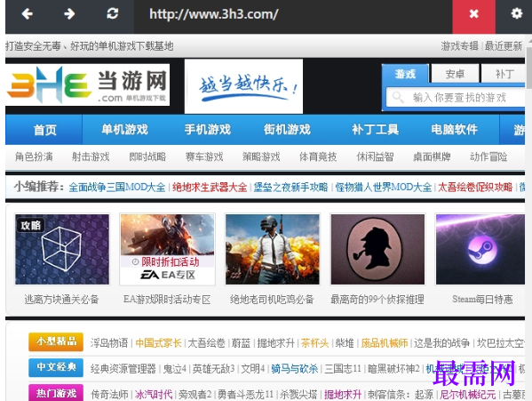This screenshot has width=532, height=401.
Task: Select the 补丁 search tab
Action: [x=504, y=74]
